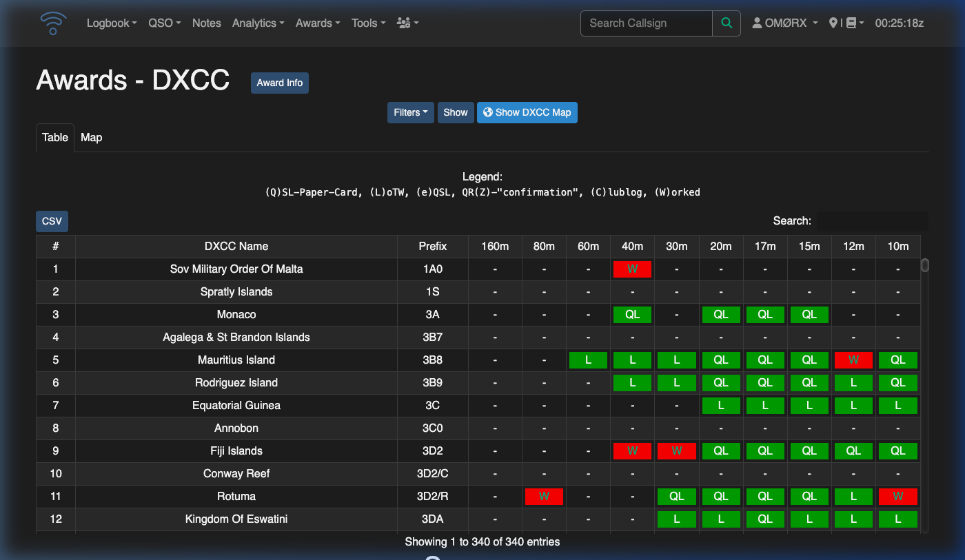965x560 pixels.
Task: Click the logbook book icon in navbar
Action: point(852,23)
